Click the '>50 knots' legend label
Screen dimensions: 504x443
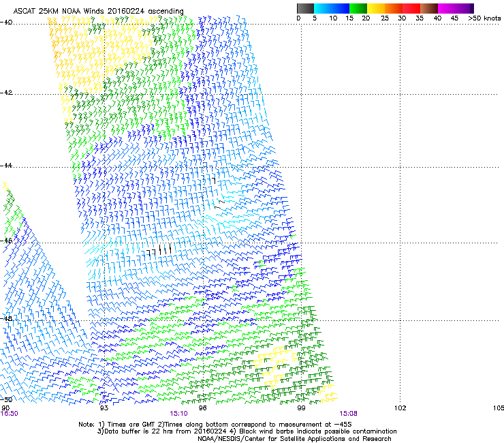484,18
